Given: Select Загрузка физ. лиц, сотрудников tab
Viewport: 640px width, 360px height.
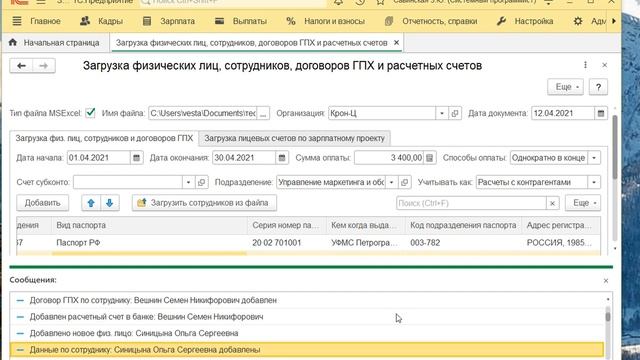Looking at the screenshot, I should point(104,138).
